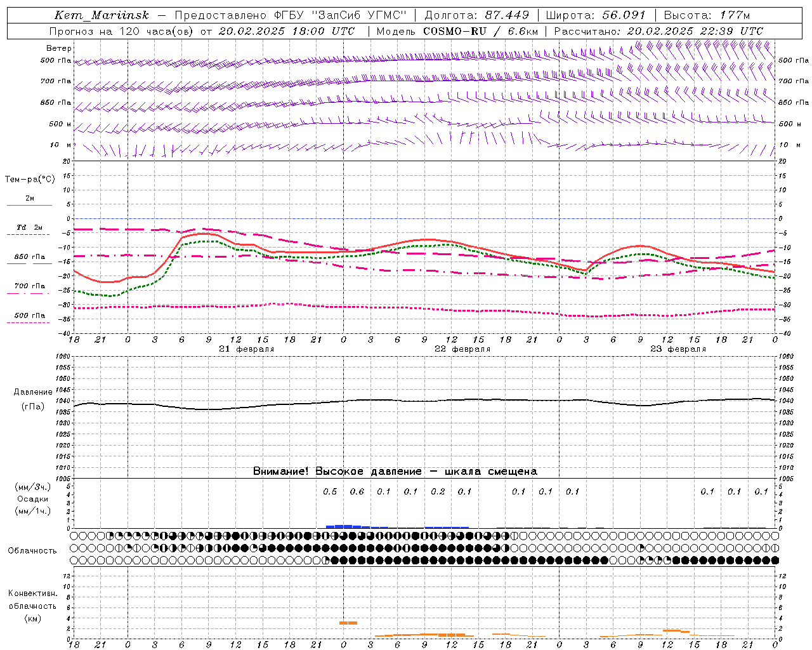The height and width of the screenshot is (650, 812).
Task: Click the 'Конвективн.' convective cloud label
Action: click(x=33, y=594)
